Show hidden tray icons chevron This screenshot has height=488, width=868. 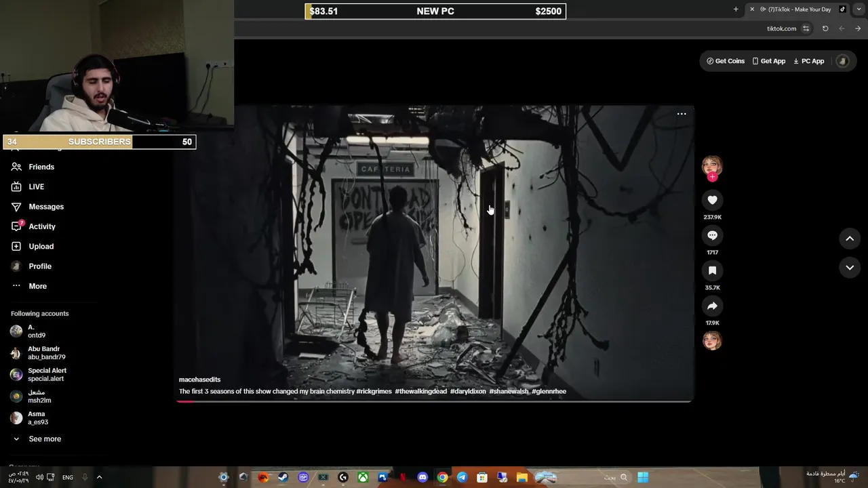[99, 477]
